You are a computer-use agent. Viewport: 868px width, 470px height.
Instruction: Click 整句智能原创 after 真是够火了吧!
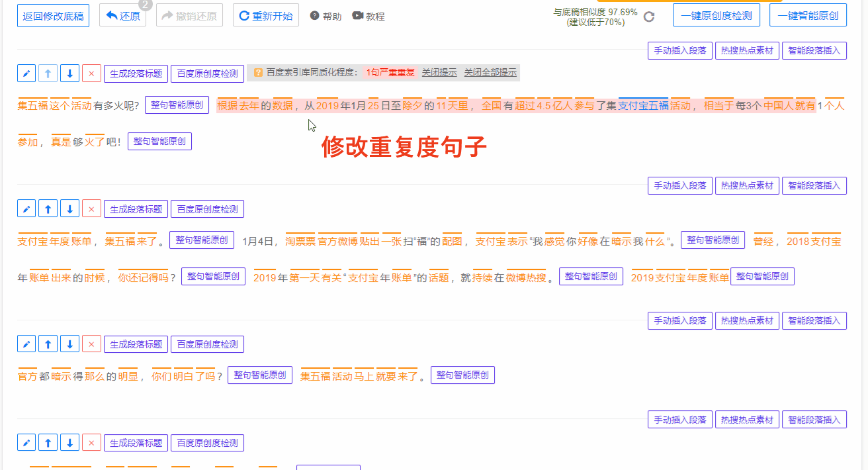point(159,141)
